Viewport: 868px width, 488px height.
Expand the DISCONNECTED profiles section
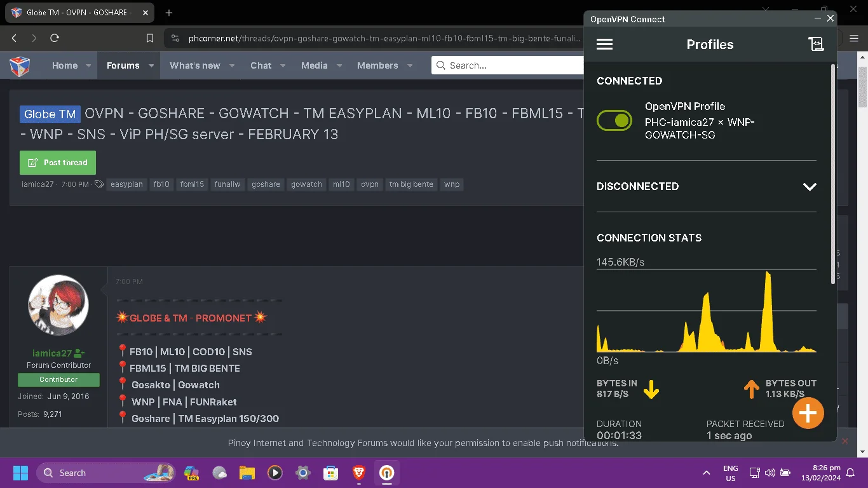[809, 187]
